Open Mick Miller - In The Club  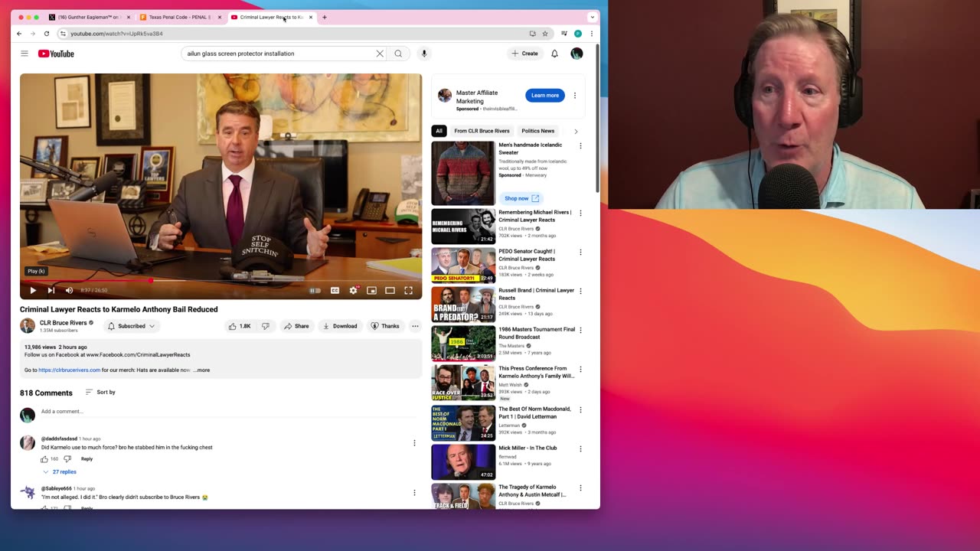(528, 448)
